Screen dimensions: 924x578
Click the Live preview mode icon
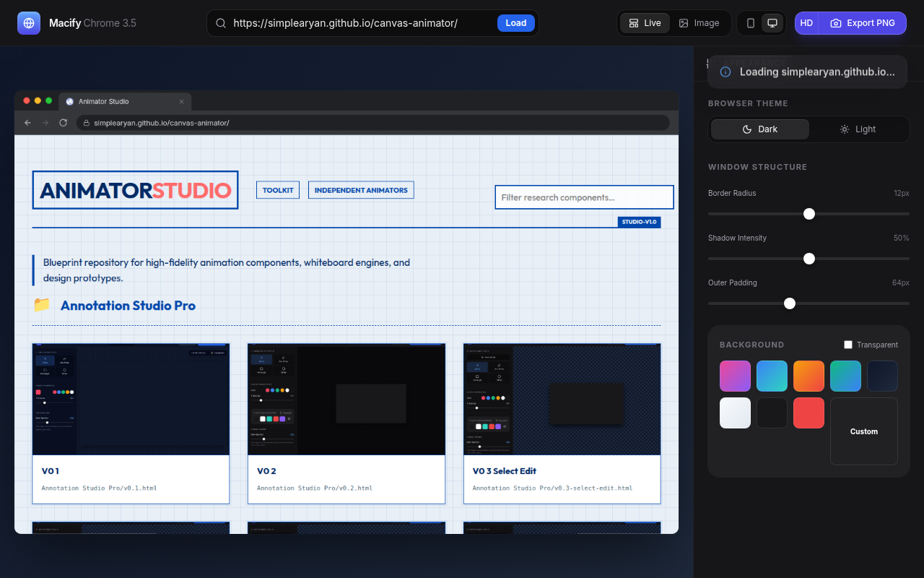click(632, 22)
